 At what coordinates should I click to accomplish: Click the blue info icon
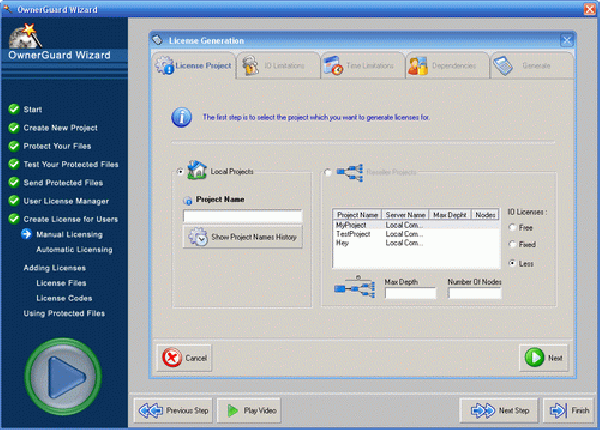pos(182,118)
